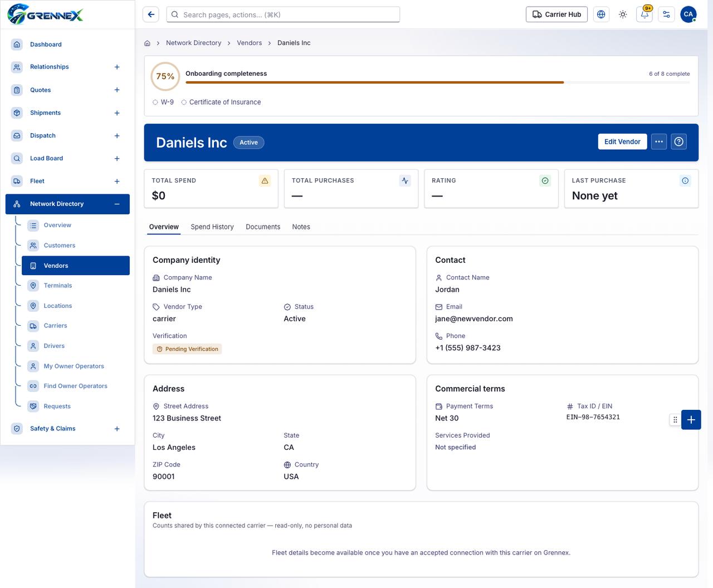Switch to the Notes tab
713x588 pixels.
[x=301, y=227]
